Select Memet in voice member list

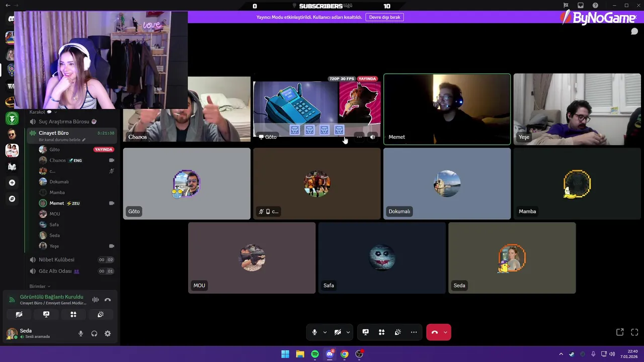(x=76, y=203)
